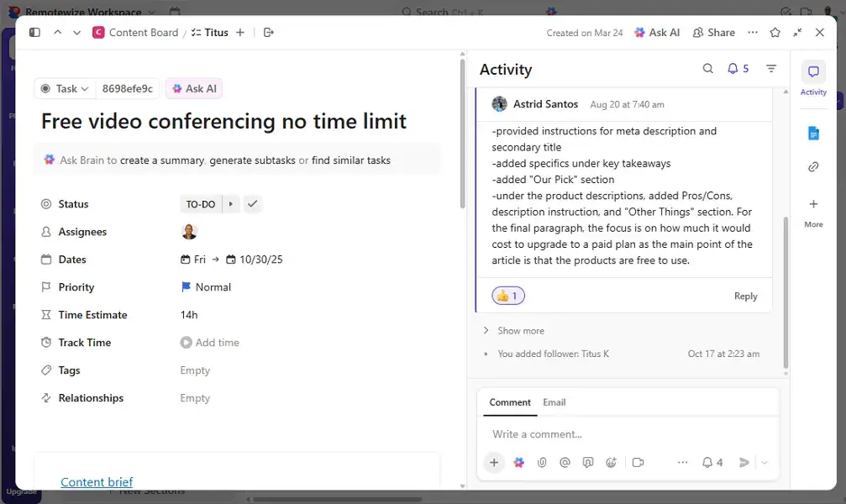Mark the task complete with the checkmark
The image size is (846, 504).
tap(250, 203)
